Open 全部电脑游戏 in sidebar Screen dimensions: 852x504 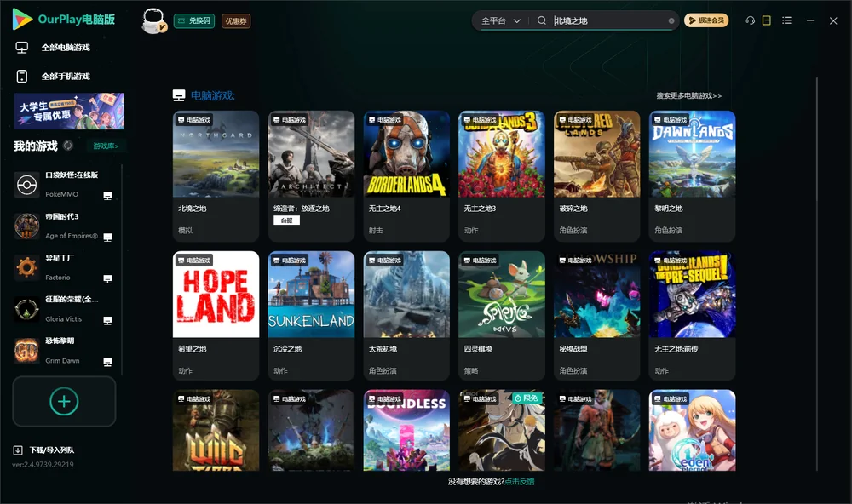66,48
